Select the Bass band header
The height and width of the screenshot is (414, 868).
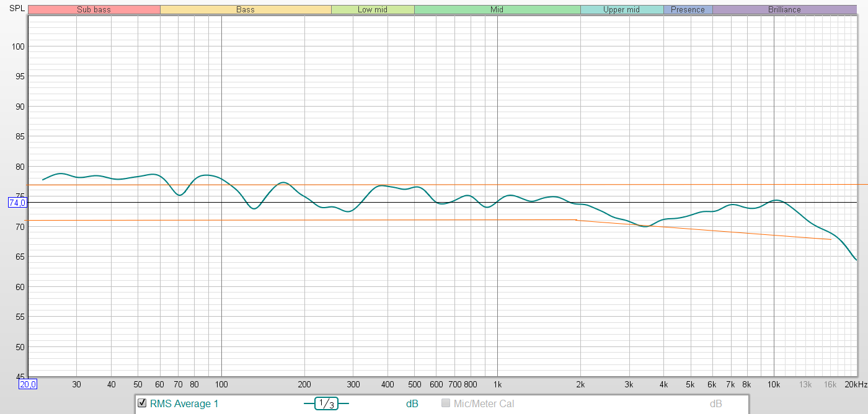246,9
